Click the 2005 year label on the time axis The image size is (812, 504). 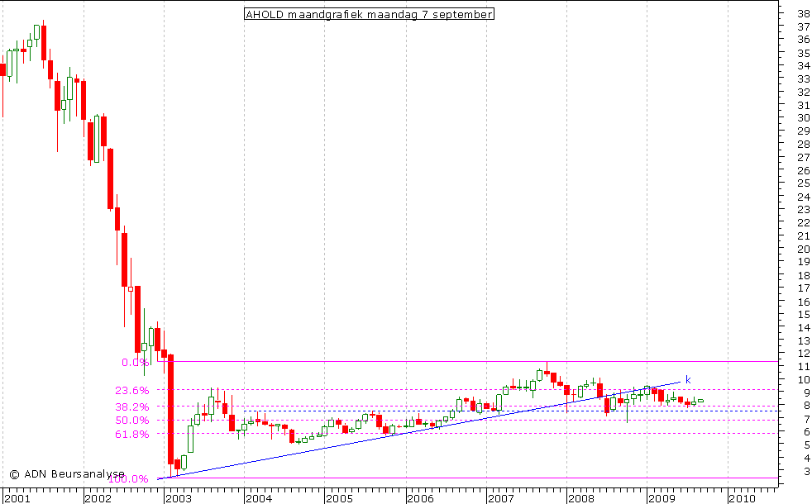click(x=339, y=498)
